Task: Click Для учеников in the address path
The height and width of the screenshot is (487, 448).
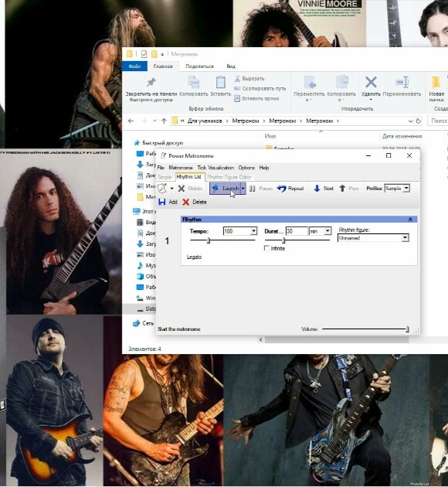Action: tap(205, 121)
